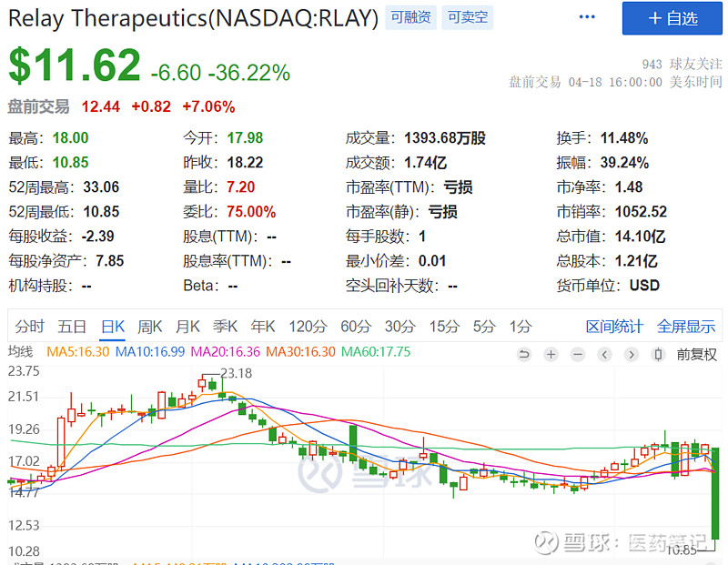
Task: Click the Relay Therapeutics title
Action: coord(193,19)
